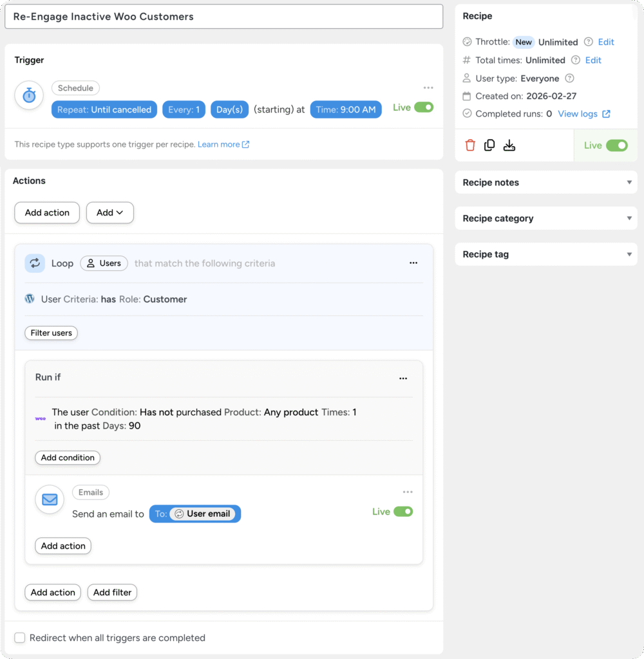The height and width of the screenshot is (659, 644).
Task: Open the View logs link
Action: [578, 113]
